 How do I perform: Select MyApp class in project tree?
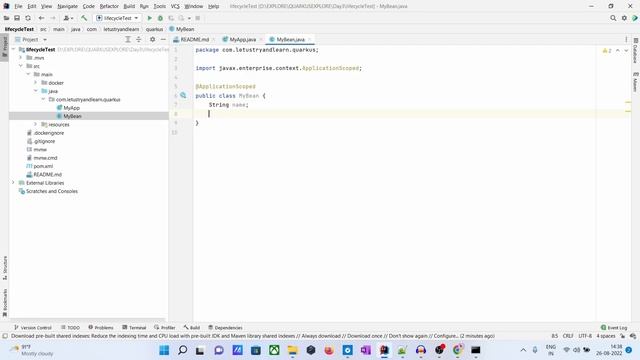(x=71, y=108)
